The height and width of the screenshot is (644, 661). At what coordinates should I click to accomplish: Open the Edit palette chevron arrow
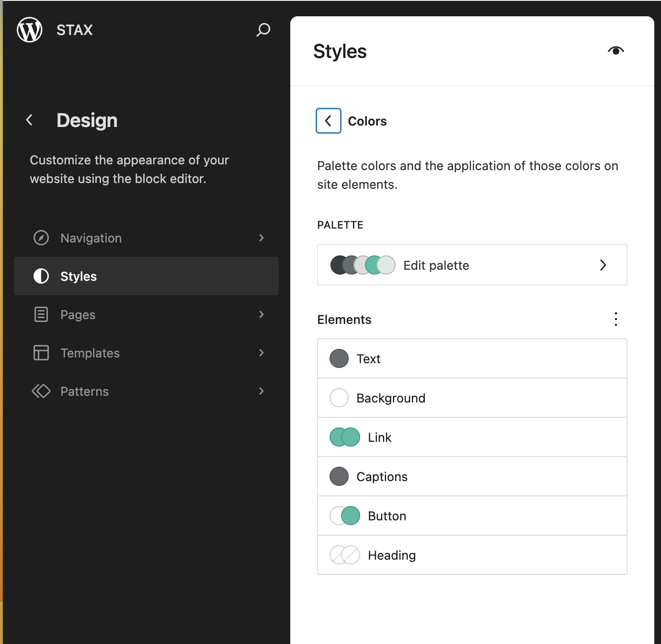[604, 265]
